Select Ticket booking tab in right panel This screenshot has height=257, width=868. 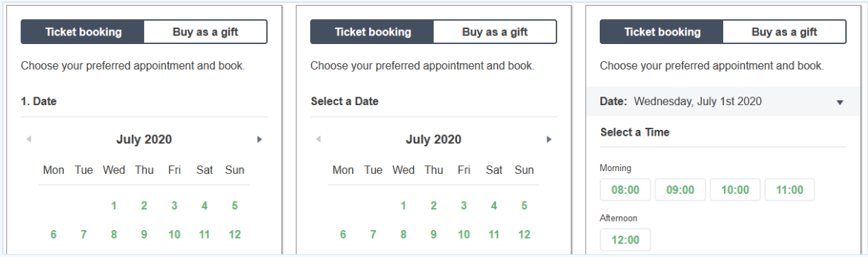(662, 32)
